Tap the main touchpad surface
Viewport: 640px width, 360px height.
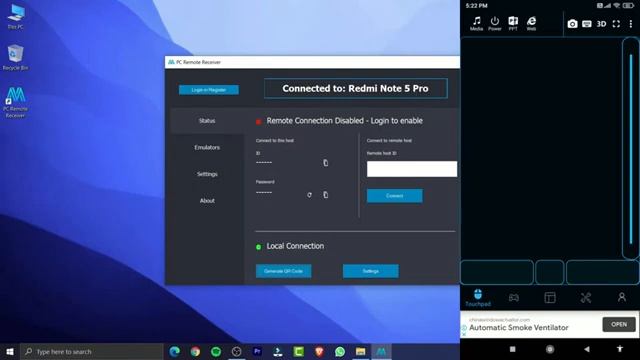541,148
